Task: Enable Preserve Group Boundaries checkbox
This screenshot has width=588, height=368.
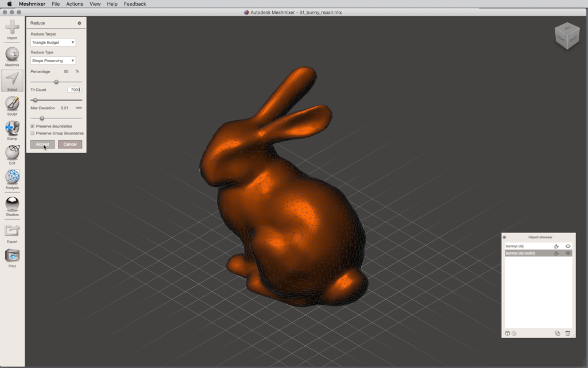Action: click(x=33, y=133)
